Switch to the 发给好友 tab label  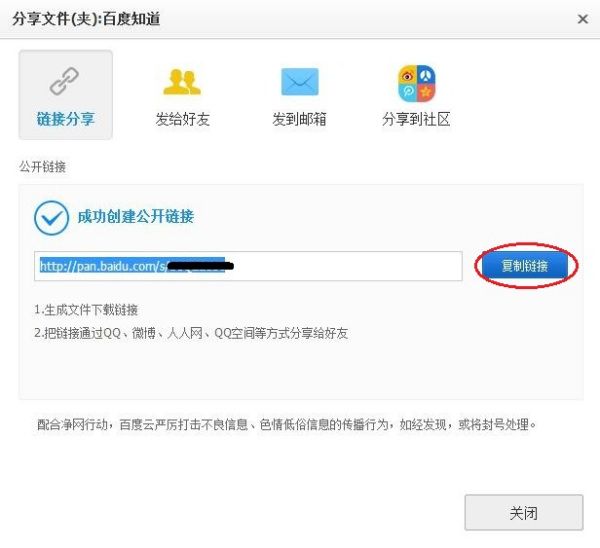(x=183, y=119)
